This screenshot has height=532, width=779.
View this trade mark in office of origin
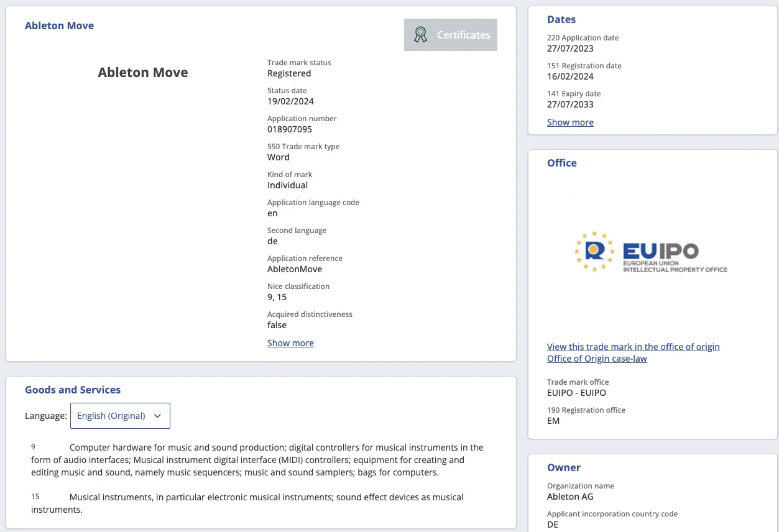pos(634,347)
